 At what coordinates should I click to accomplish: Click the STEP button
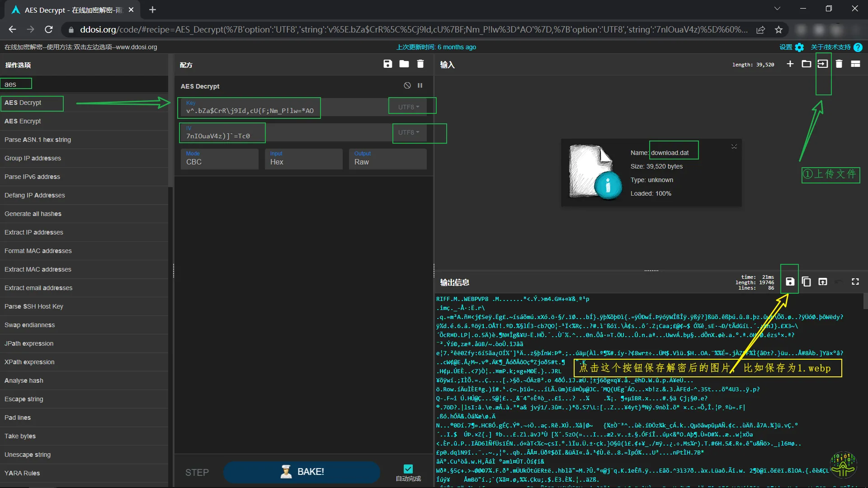197,472
